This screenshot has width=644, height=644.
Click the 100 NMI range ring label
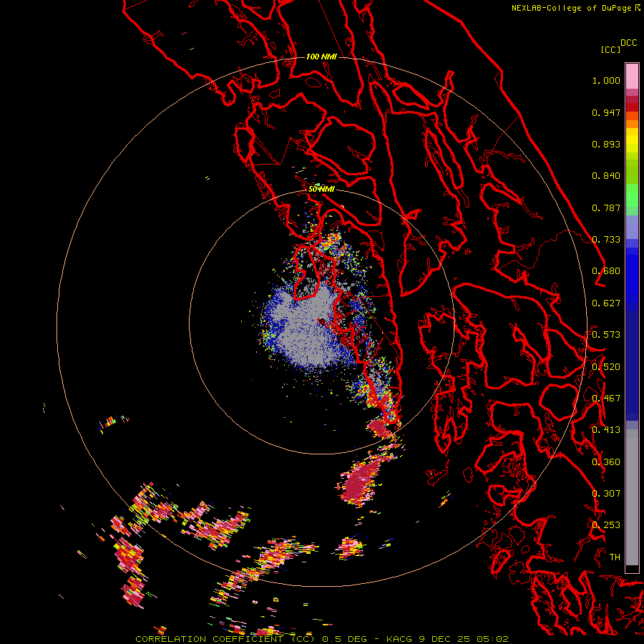(x=321, y=57)
